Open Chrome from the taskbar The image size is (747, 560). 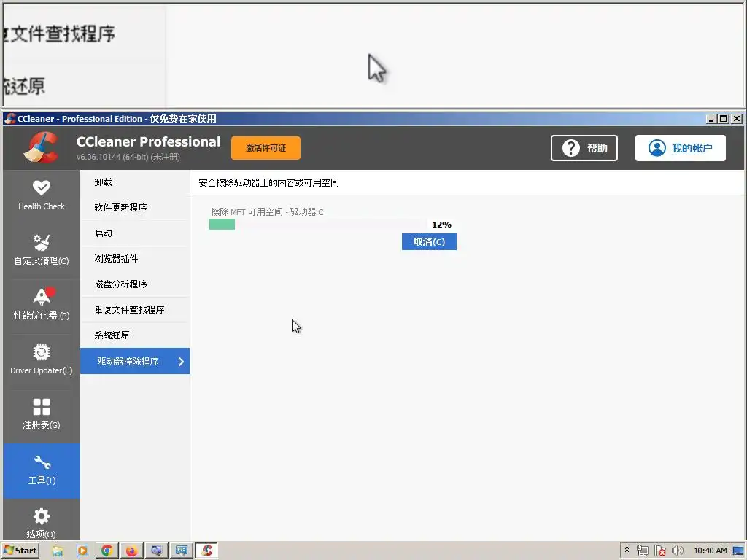point(107,551)
